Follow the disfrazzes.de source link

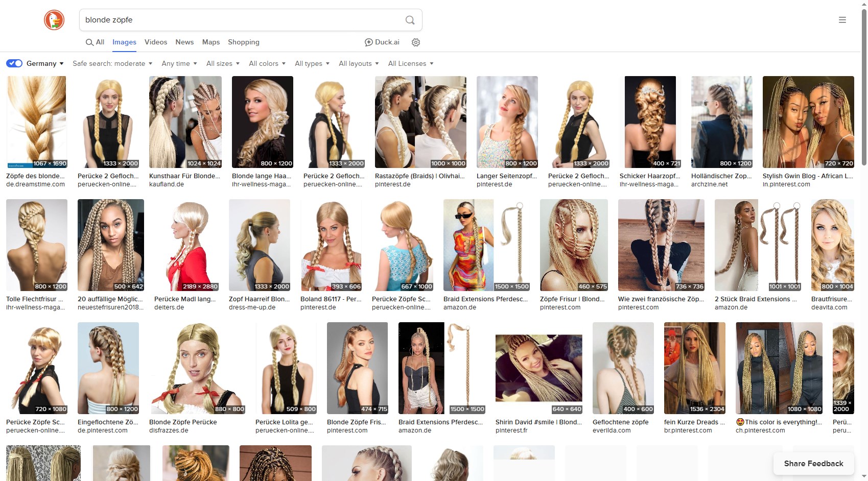coord(169,430)
